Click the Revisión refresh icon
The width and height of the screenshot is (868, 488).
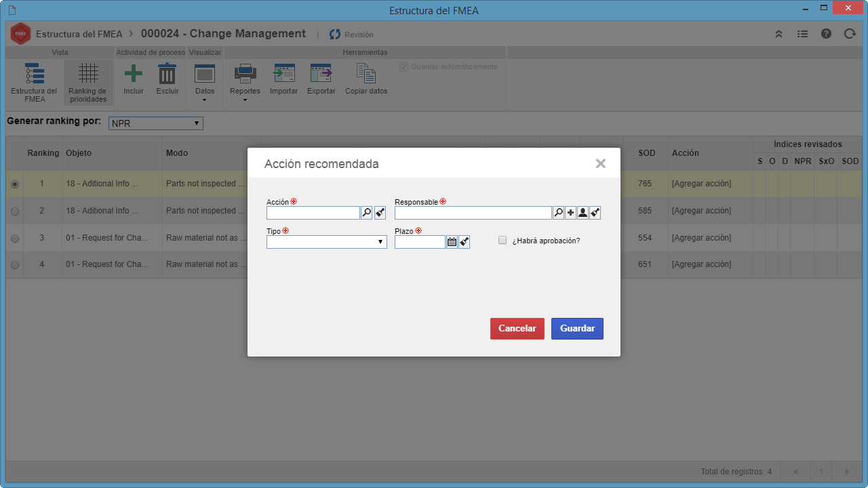[x=334, y=34]
